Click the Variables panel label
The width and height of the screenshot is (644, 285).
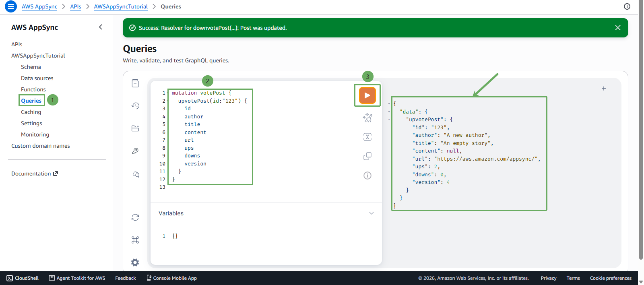coord(171,213)
